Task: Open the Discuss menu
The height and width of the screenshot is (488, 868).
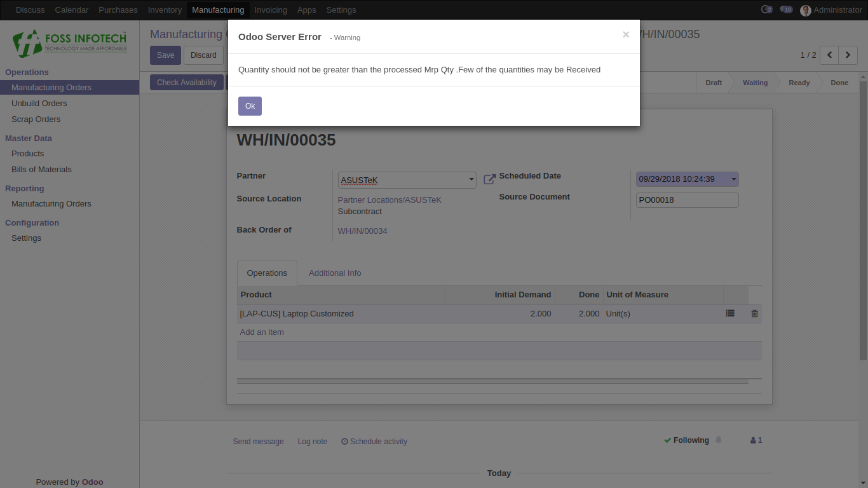Action: tap(31, 10)
